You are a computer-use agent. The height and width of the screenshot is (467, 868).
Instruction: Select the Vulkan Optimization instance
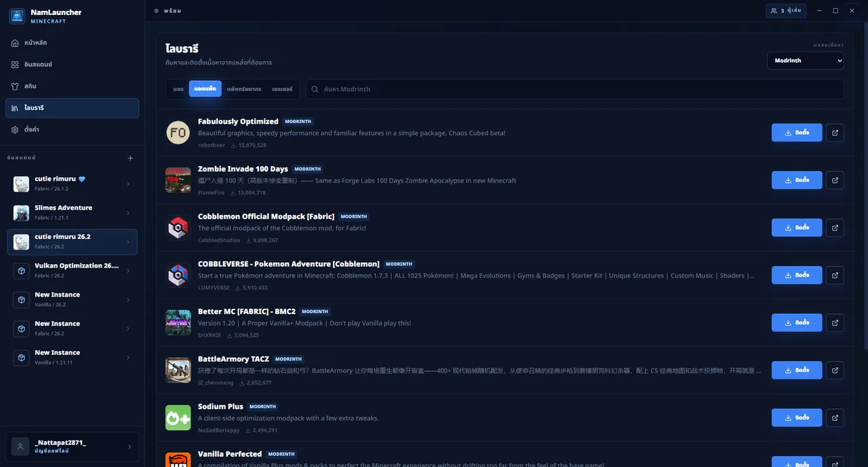click(72, 271)
